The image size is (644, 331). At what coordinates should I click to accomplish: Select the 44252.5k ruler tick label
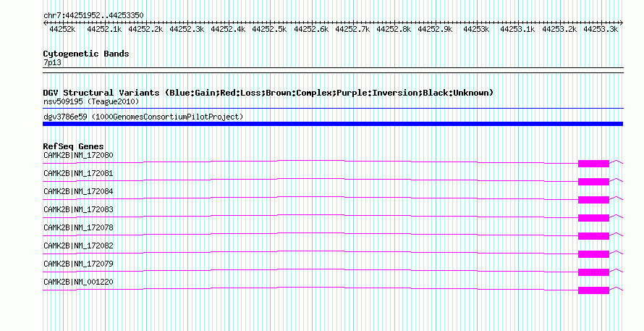point(269,29)
